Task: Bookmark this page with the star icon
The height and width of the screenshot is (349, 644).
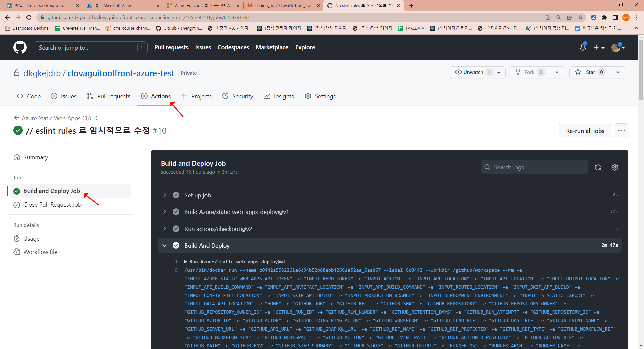Action: pos(580,17)
